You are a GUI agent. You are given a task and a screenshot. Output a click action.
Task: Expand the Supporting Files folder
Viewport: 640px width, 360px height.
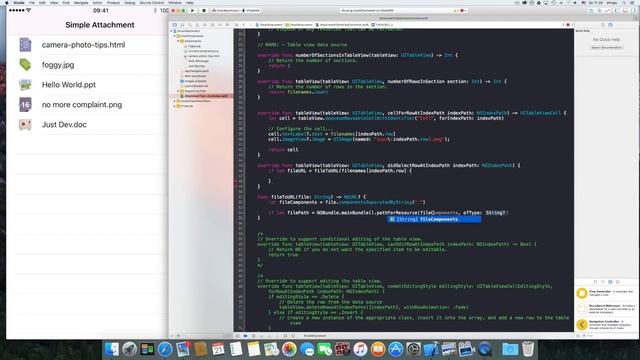(178, 91)
